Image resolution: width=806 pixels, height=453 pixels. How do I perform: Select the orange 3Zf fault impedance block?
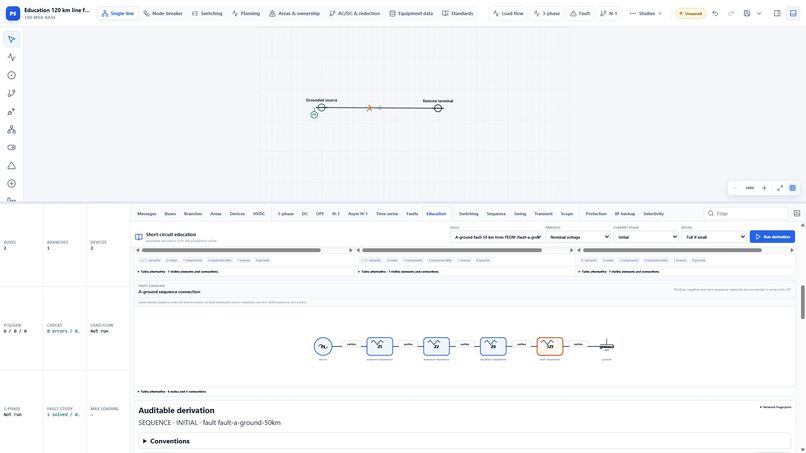[549, 346]
